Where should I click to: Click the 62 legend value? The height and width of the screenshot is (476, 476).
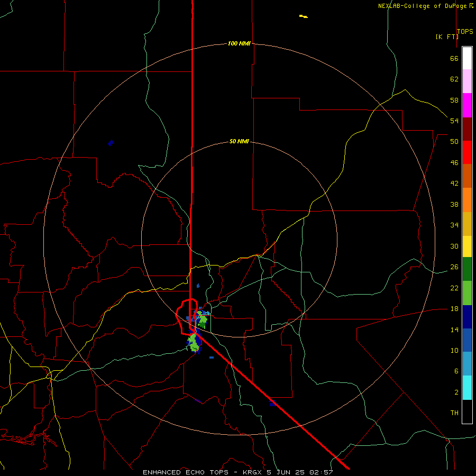(x=454, y=79)
